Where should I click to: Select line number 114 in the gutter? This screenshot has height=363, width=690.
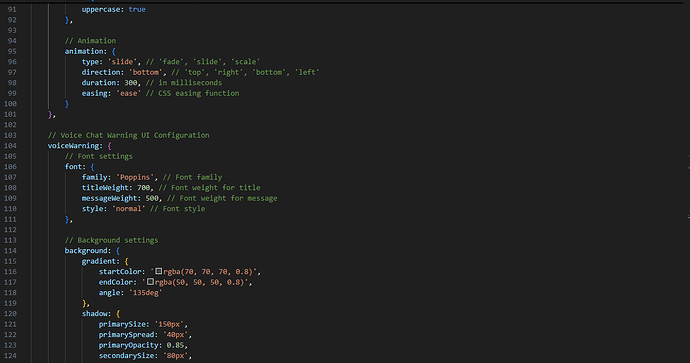click(10, 251)
